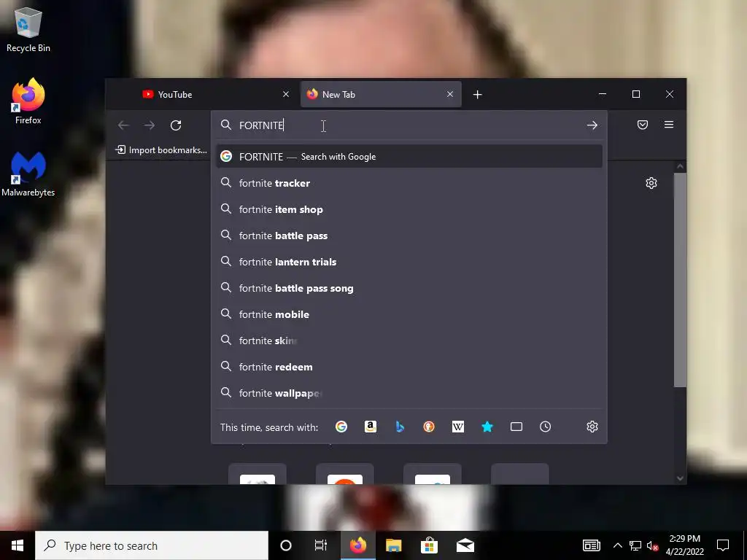Search in open tabs icon

point(516,427)
